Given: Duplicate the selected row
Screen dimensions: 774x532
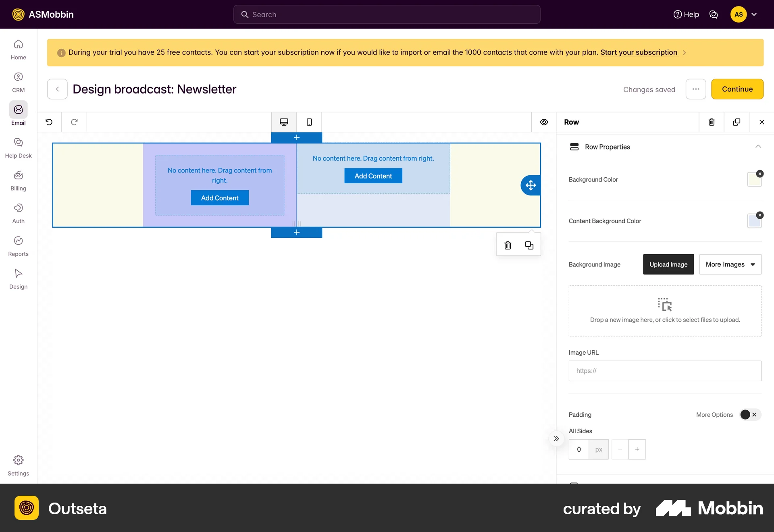Looking at the screenshot, I should (x=737, y=122).
